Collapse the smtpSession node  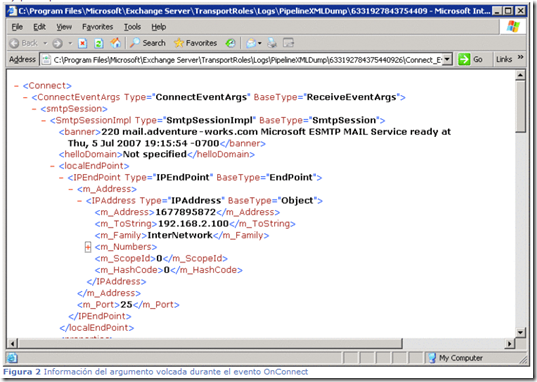pyautogui.click(x=34, y=109)
